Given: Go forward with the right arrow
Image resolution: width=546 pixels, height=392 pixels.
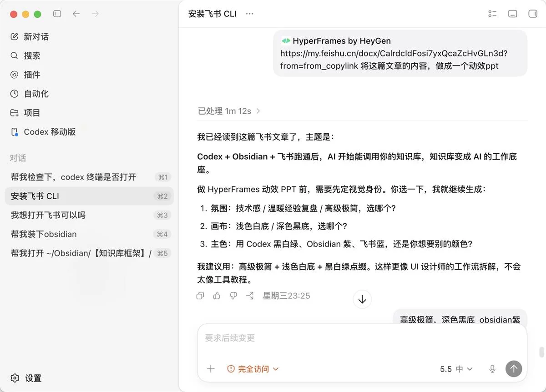Looking at the screenshot, I should [95, 14].
